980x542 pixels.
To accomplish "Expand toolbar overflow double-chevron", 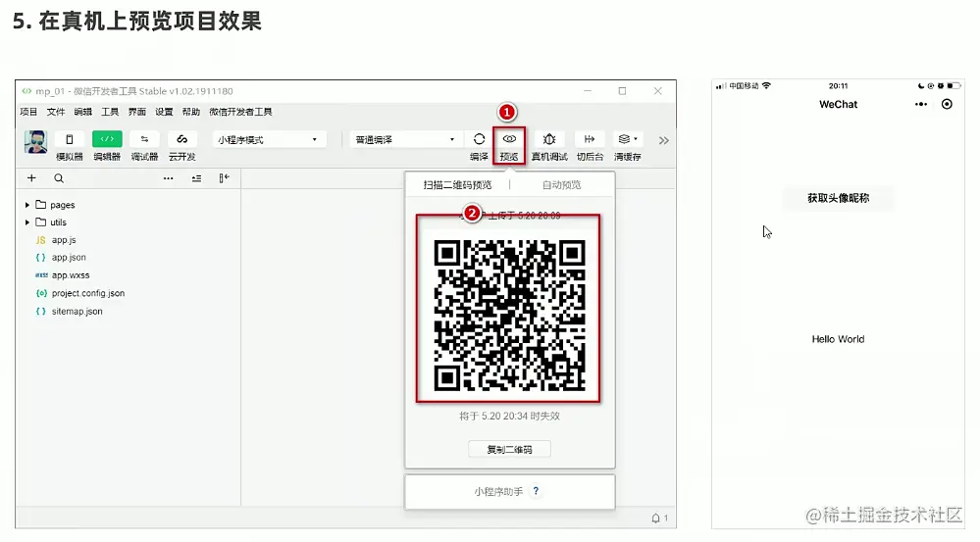I will 664,140.
